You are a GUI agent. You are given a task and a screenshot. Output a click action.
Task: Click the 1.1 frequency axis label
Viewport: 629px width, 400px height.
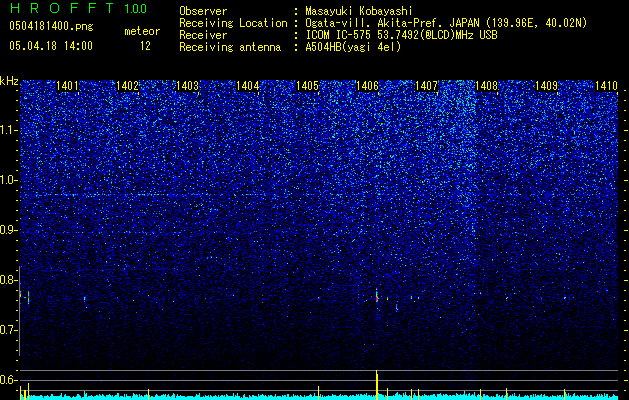click(x=8, y=130)
